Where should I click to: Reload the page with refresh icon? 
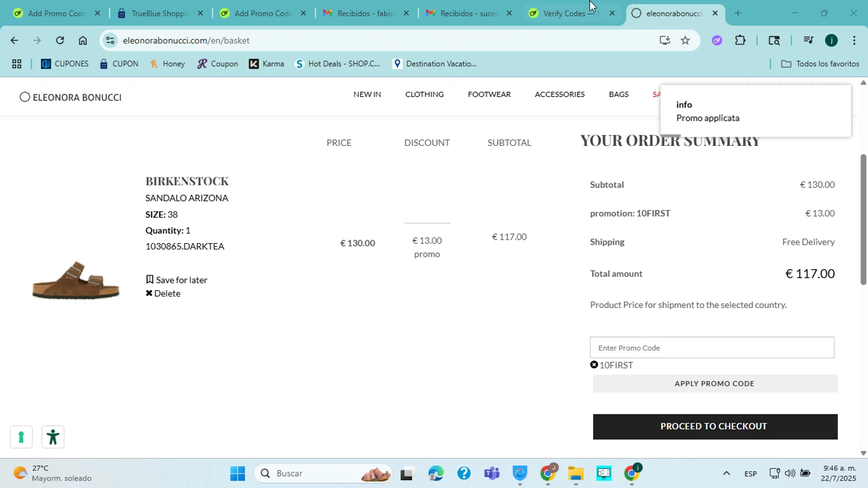click(x=60, y=41)
